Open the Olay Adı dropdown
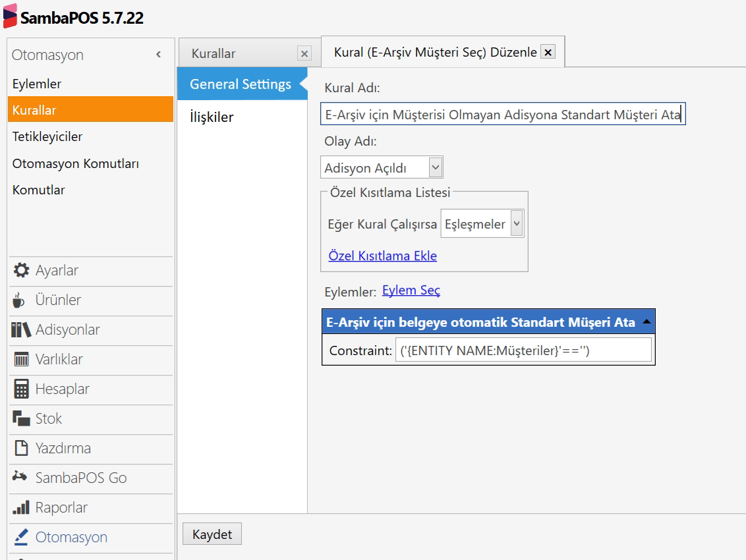746x560 pixels. (x=435, y=168)
